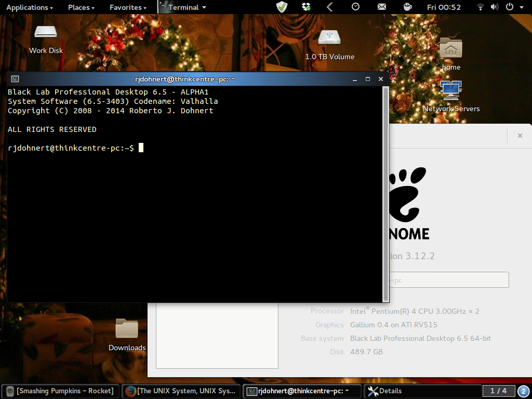Open the Downloads folder on desktop
Viewport: 532px width, 399px height.
point(127,328)
